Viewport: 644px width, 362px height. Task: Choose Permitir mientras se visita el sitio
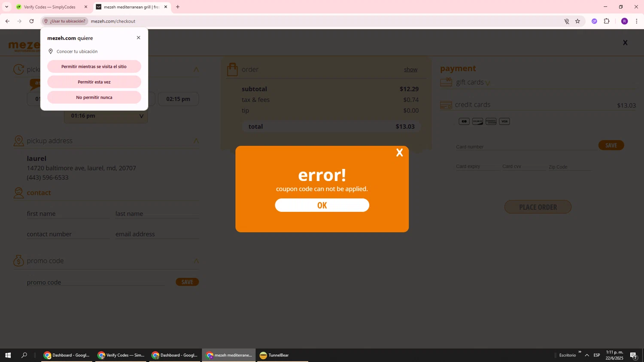click(x=94, y=66)
